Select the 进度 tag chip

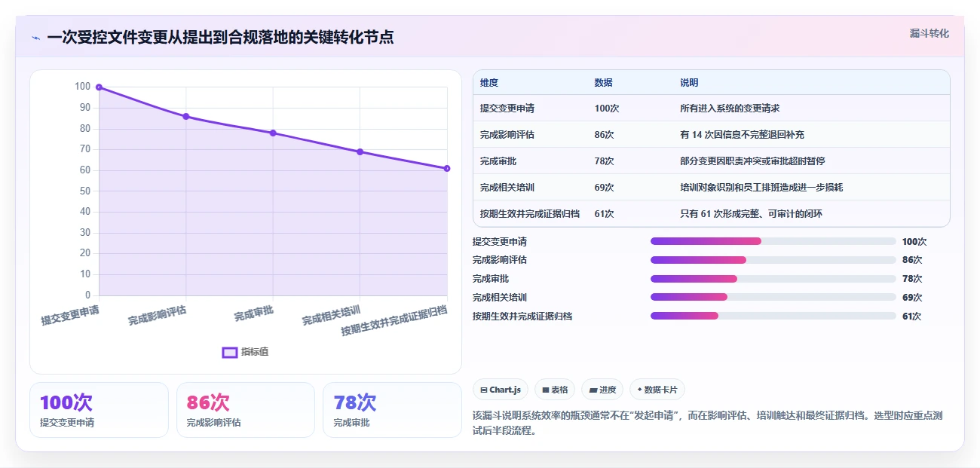pos(602,390)
